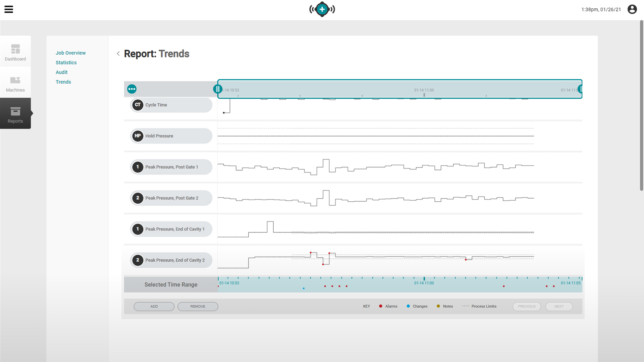Click badge 1 of End of Cavity 1
This screenshot has height=362, width=644.
coord(138,229)
